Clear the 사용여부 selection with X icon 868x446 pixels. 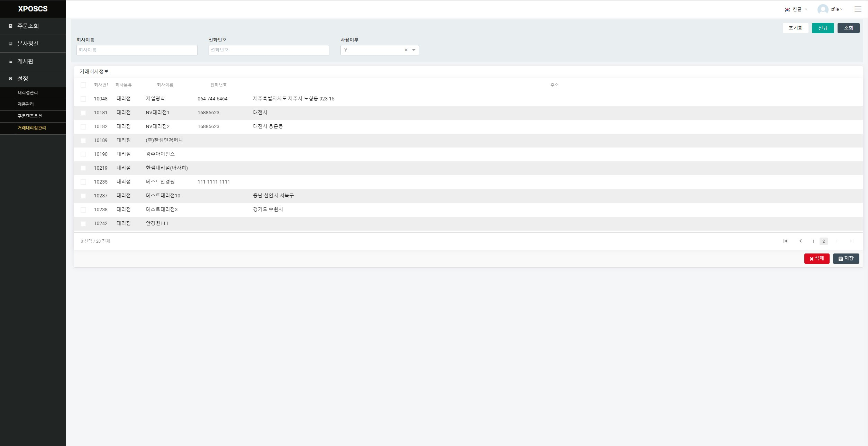coord(406,50)
